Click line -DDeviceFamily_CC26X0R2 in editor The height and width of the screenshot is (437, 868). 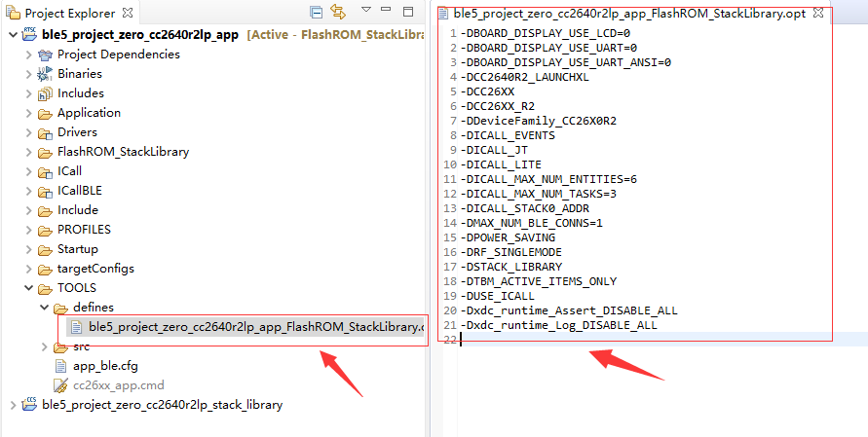pyautogui.click(x=538, y=121)
